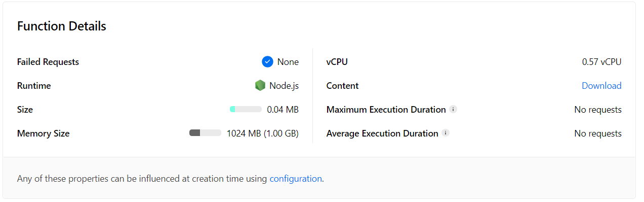The height and width of the screenshot is (202, 644).
Task: Open the configuration link
Action: (296, 179)
